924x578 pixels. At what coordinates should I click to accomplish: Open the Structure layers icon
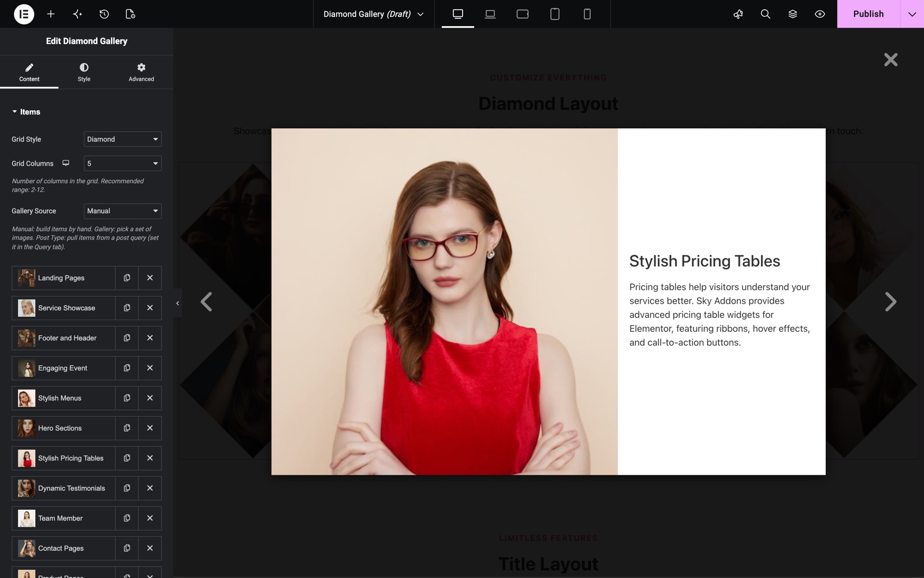pyautogui.click(x=792, y=14)
